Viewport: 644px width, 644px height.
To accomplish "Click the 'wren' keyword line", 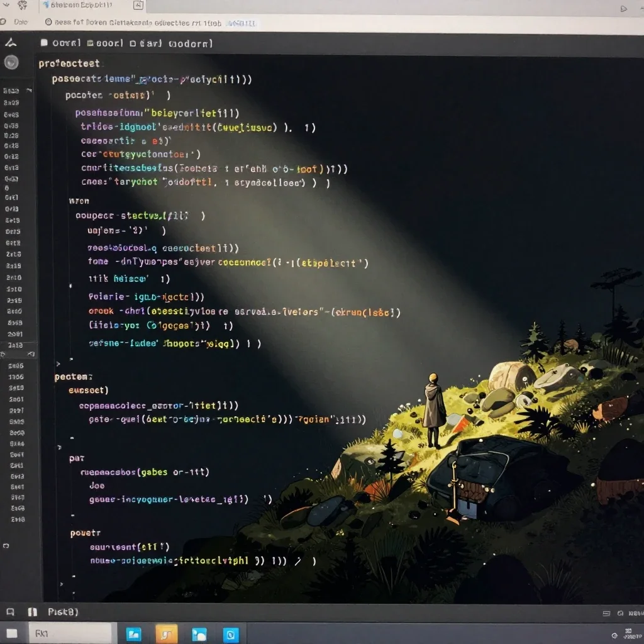I will coord(79,201).
